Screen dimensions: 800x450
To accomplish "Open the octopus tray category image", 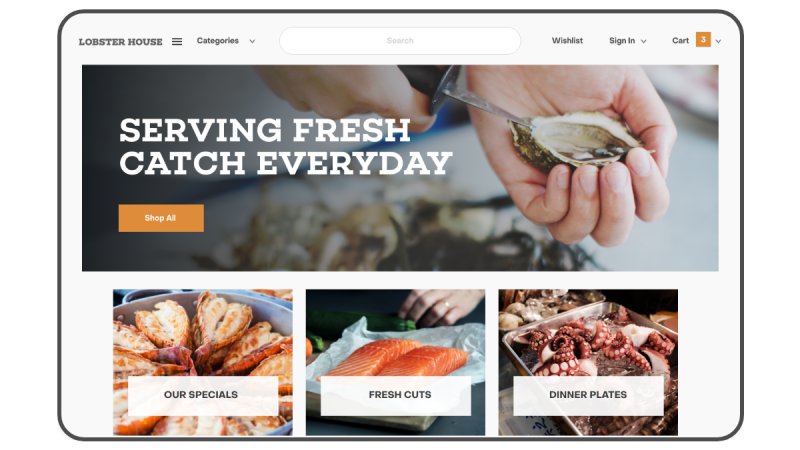I will [x=588, y=332].
